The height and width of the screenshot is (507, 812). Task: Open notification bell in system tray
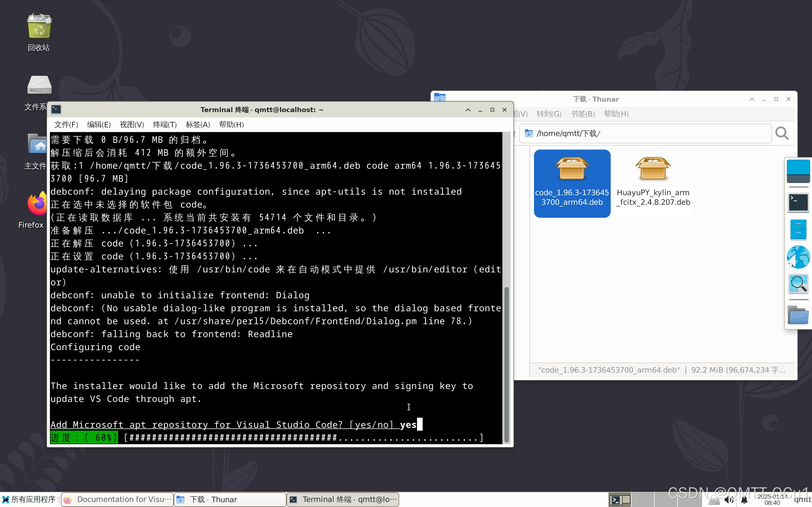(x=744, y=500)
